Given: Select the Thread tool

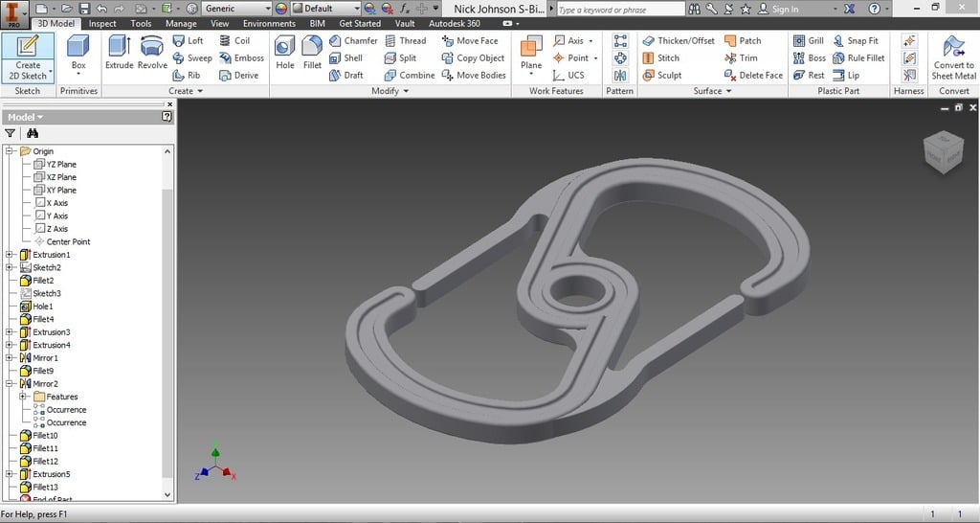Looking at the screenshot, I should 406,40.
